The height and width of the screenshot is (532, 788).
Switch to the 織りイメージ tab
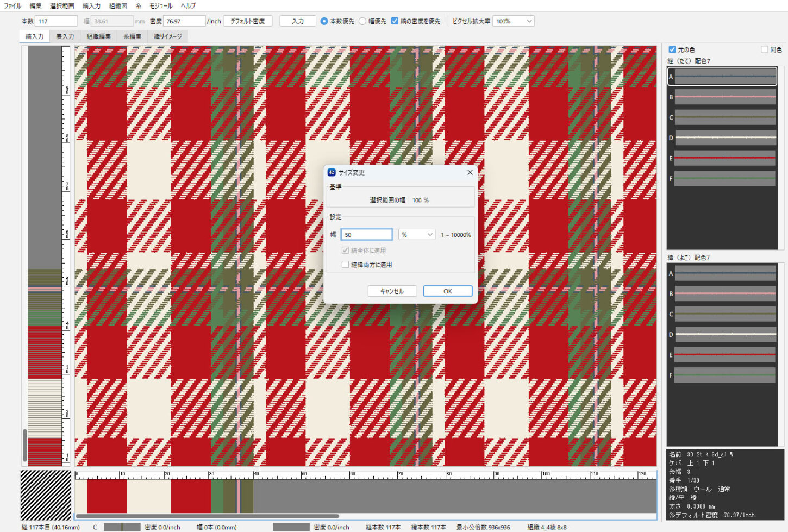tap(168, 36)
